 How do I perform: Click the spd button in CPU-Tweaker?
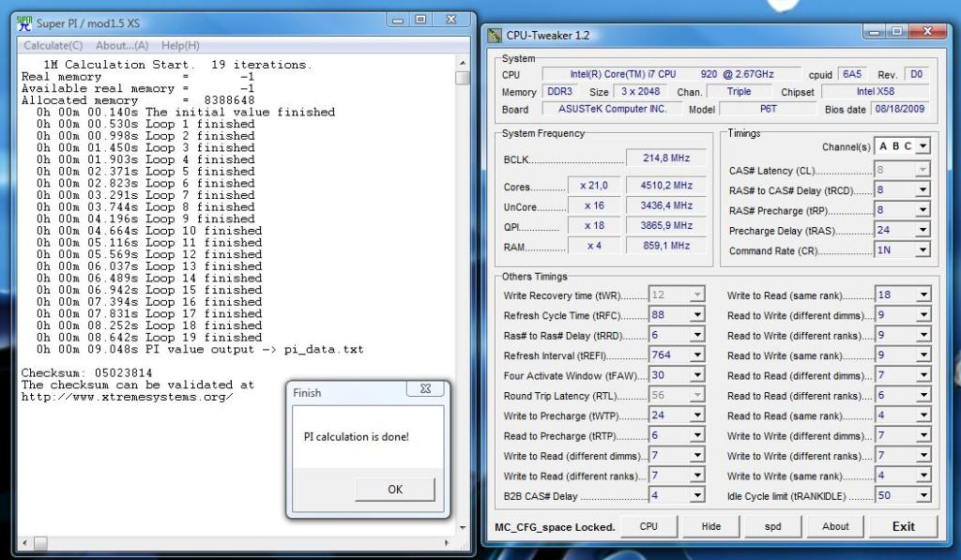[x=773, y=526]
